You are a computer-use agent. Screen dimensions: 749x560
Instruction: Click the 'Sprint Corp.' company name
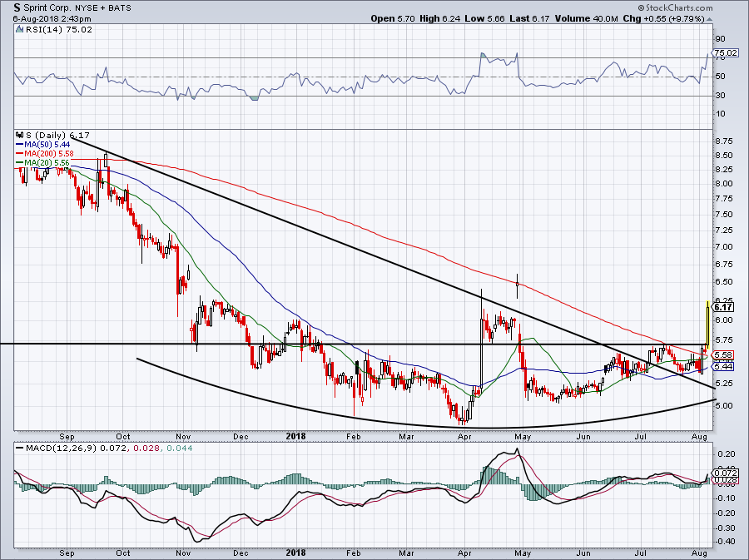pos(48,8)
